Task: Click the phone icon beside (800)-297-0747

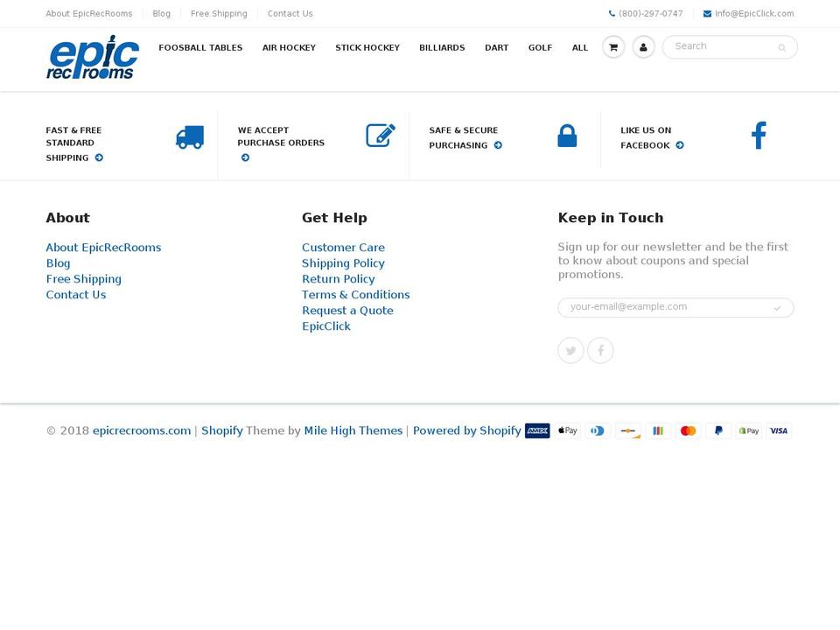Action: 612,13
